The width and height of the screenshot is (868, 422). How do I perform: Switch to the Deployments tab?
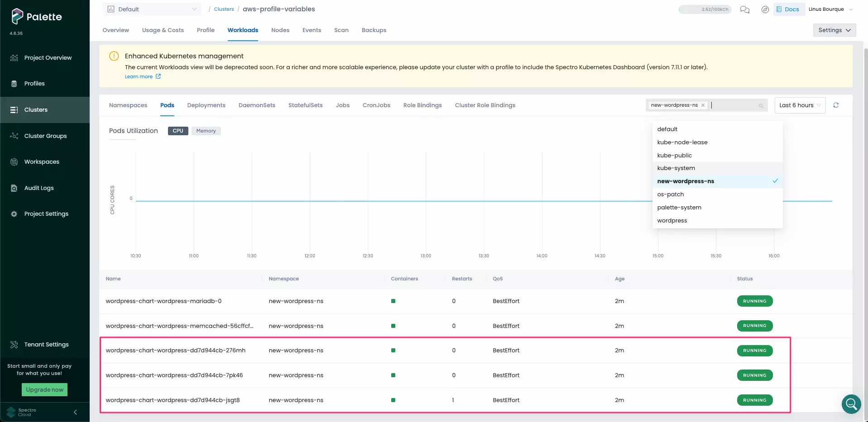(206, 105)
